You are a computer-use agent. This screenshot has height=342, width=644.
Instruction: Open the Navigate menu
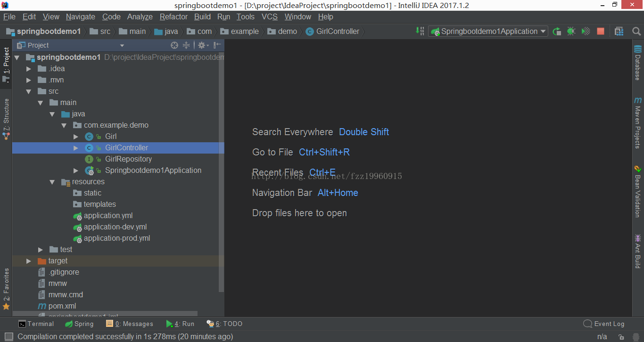[x=80, y=16]
